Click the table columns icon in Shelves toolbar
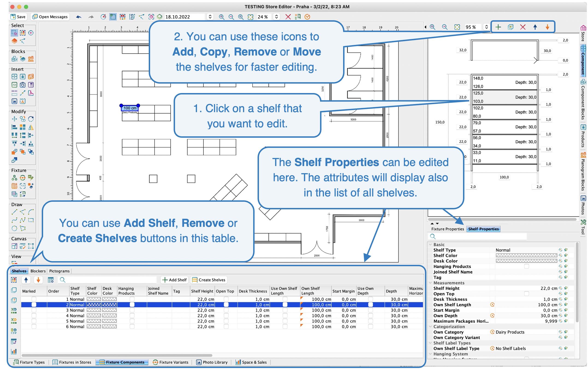 click(x=50, y=280)
